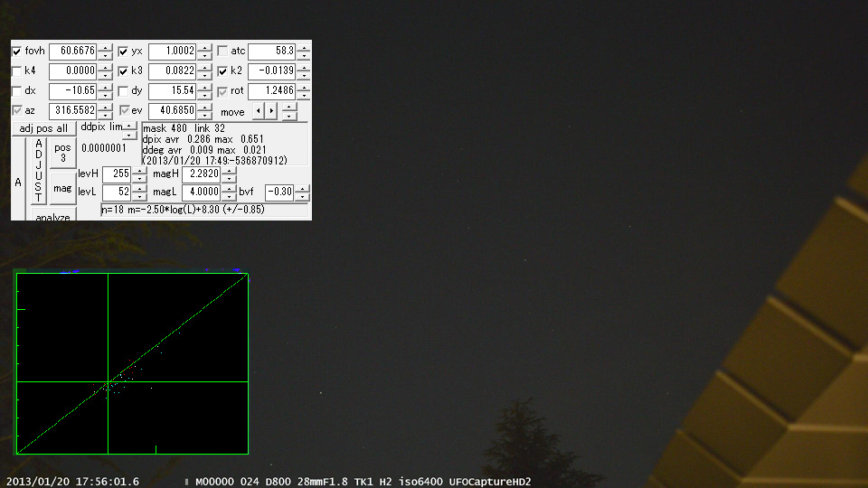The height and width of the screenshot is (488, 868).
Task: Increase bvf value with up spinner
Action: pyautogui.click(x=302, y=188)
